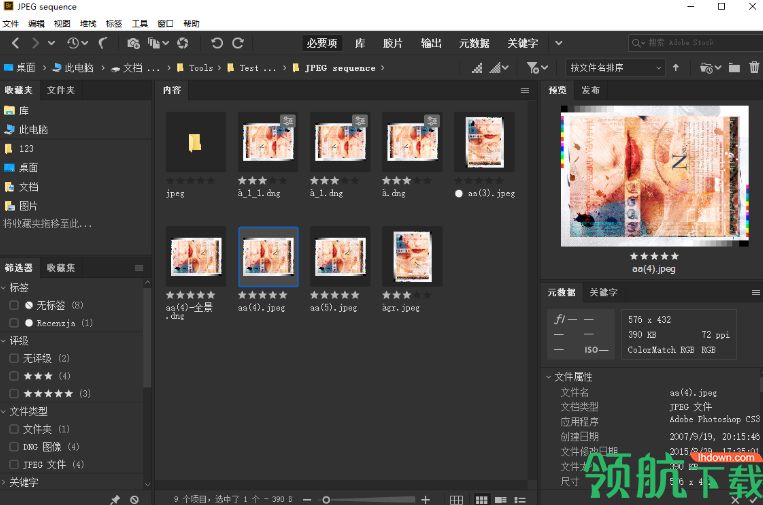Switch to the 文件夹 tab
Viewport: 763px width, 505px height.
(61, 90)
